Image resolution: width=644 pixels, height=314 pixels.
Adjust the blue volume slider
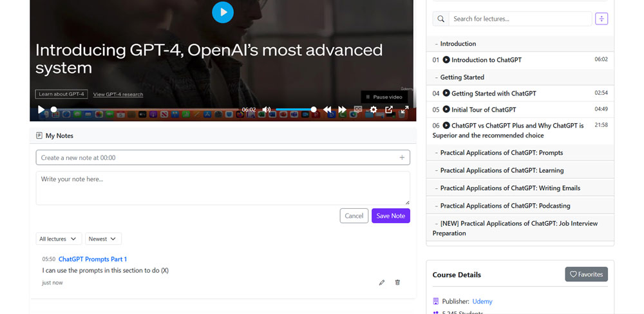[296, 110]
